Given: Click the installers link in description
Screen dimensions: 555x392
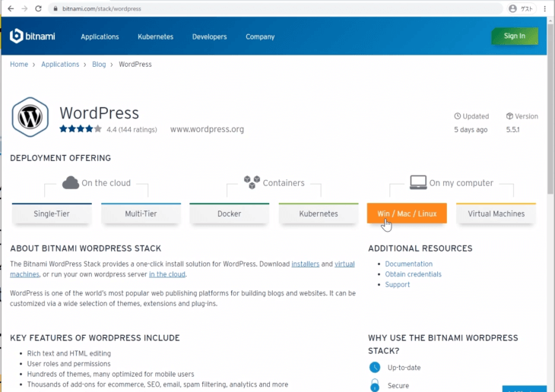Looking at the screenshot, I should pos(306,264).
